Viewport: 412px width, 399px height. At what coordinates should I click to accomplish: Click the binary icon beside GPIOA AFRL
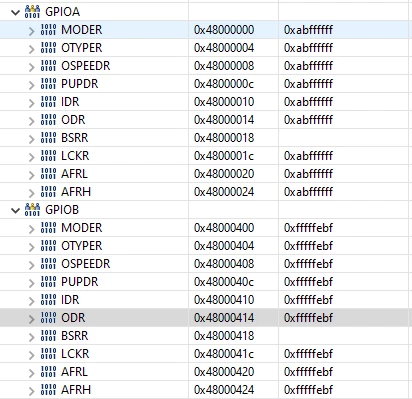click(x=48, y=174)
